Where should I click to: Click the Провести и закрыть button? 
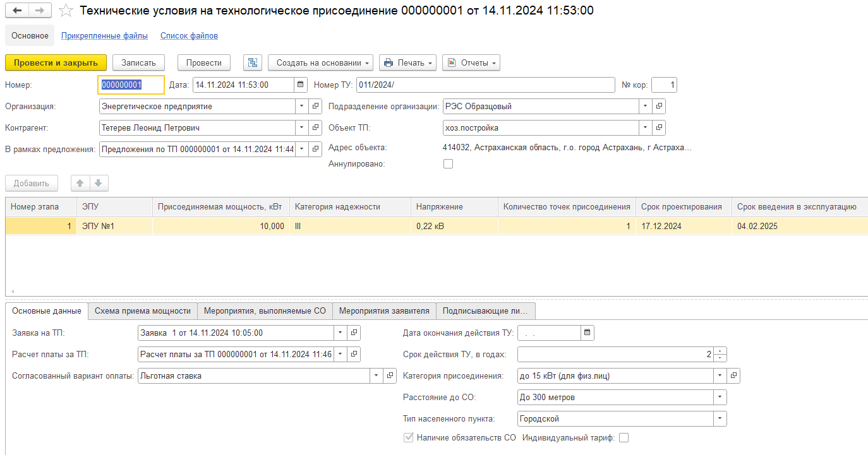[56, 62]
